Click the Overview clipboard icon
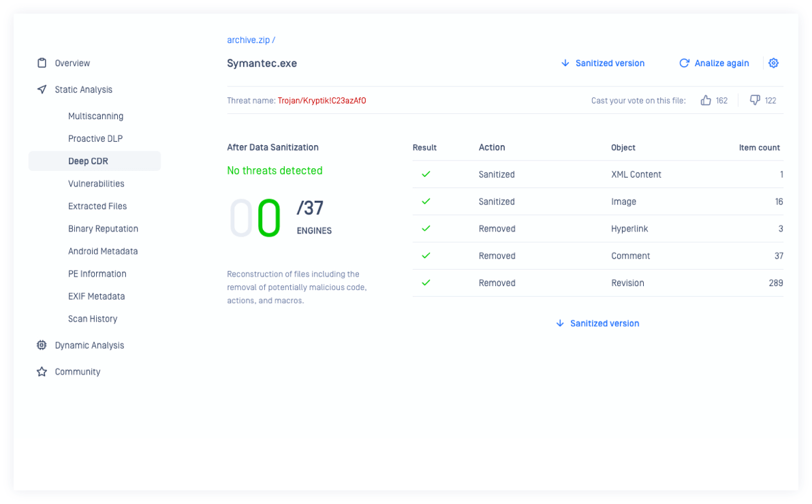This screenshot has width=812, height=504. [42, 63]
